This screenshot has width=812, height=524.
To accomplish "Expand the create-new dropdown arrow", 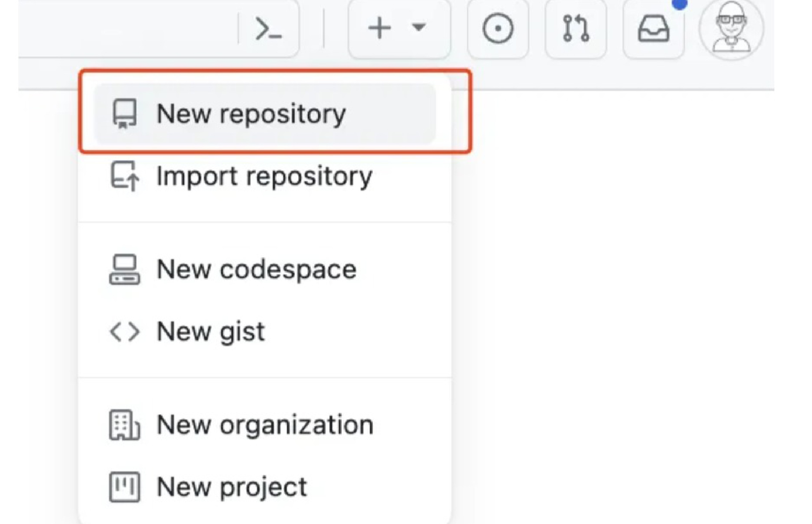I will pos(418,27).
